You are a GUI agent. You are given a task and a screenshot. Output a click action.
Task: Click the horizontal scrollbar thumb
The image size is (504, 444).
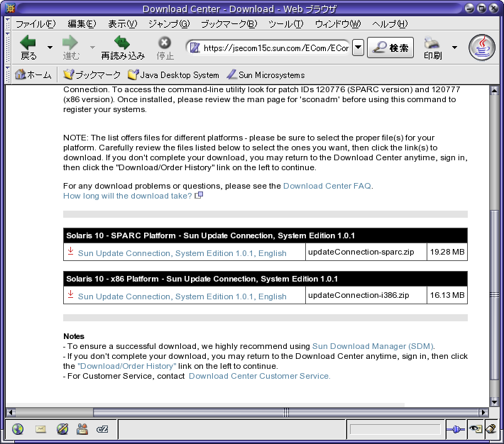click(286, 412)
